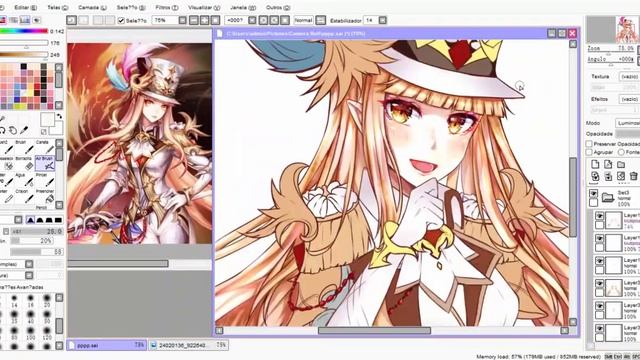Click the hue rainbow slider
The width and height of the screenshot is (640, 360).
24,31
